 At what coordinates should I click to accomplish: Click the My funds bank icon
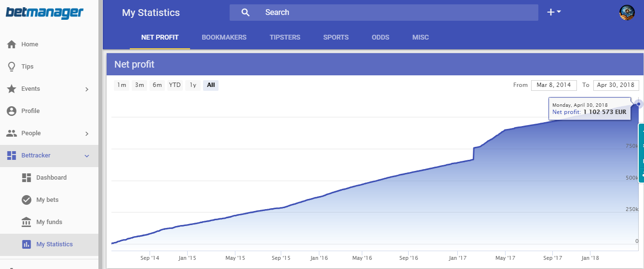[27, 222]
